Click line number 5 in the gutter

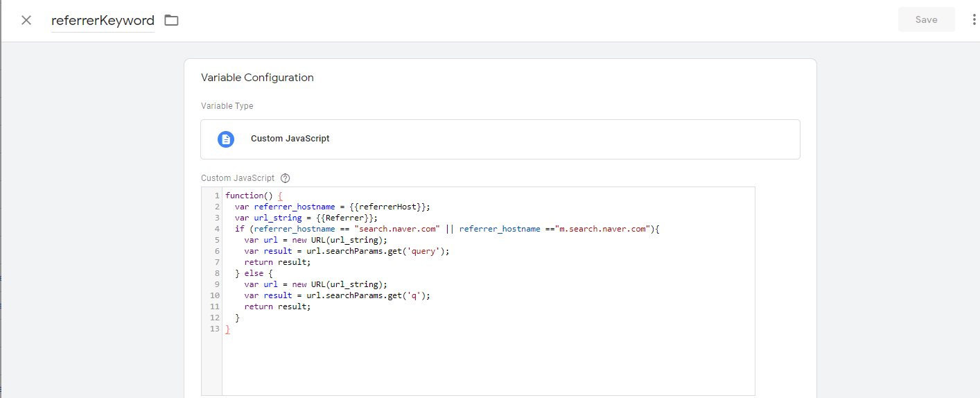click(217, 240)
